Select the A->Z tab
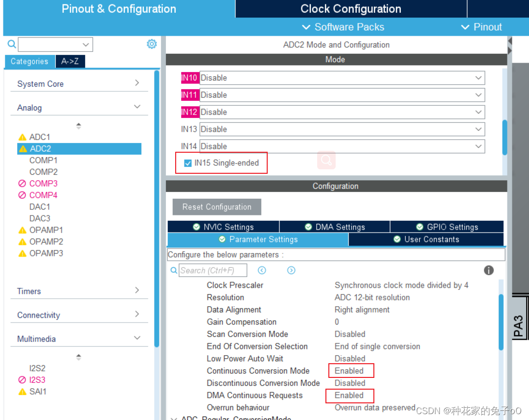529x420 pixels. [x=70, y=61]
